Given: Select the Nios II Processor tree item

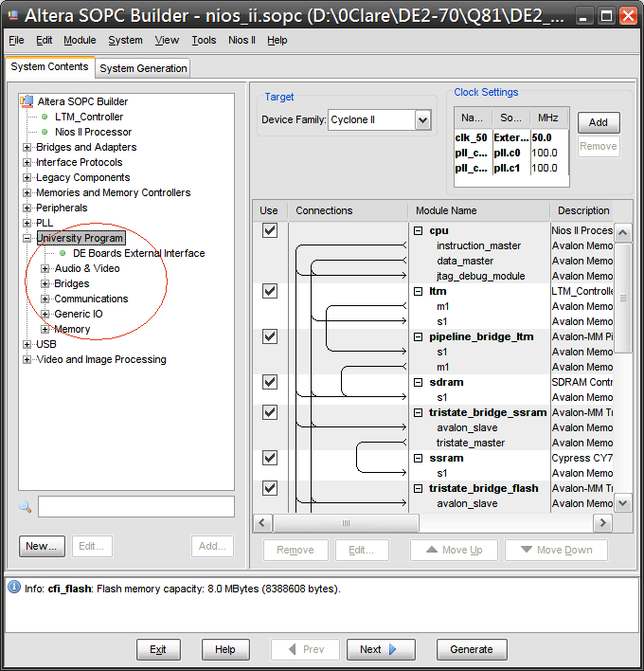Looking at the screenshot, I should point(93,132).
